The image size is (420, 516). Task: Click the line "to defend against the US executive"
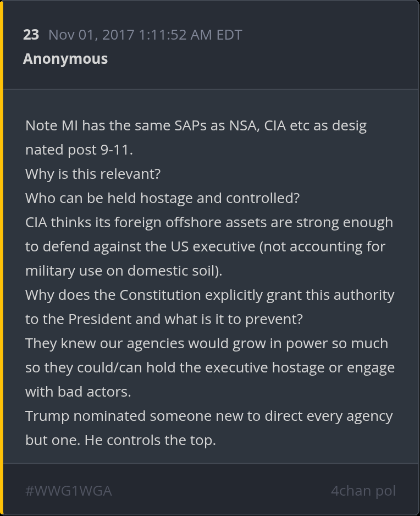click(205, 246)
